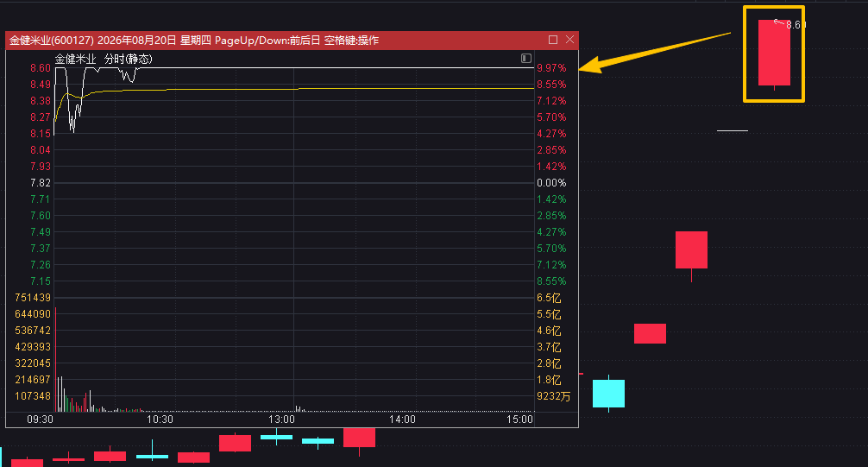This screenshot has height=467, width=868.
Task: Click the tall red opening volume bar
Action: click(x=56, y=359)
